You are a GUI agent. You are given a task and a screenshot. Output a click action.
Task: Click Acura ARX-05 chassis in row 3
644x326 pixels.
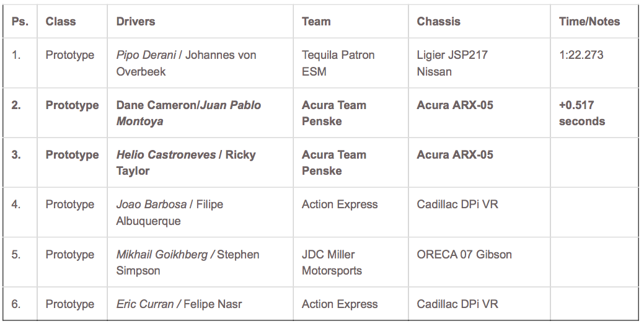click(455, 155)
